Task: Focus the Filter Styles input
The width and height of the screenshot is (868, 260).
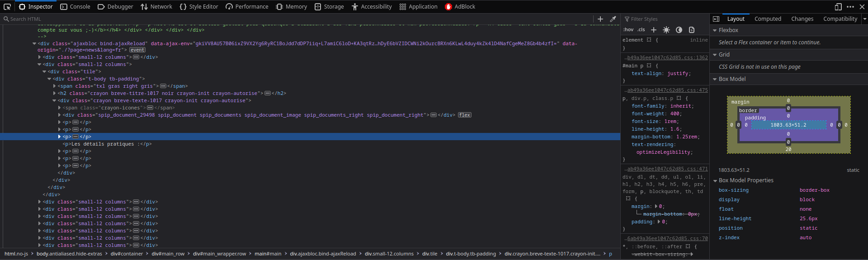Action: coord(667,19)
